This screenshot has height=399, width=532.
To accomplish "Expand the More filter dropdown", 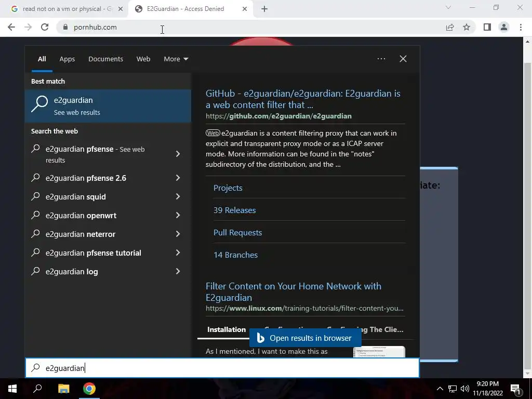I will click(x=176, y=59).
